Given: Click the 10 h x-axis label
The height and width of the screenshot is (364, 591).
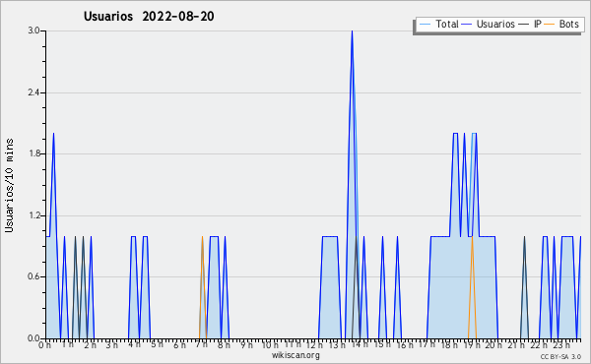Looking at the screenshot, I should pos(270,344).
